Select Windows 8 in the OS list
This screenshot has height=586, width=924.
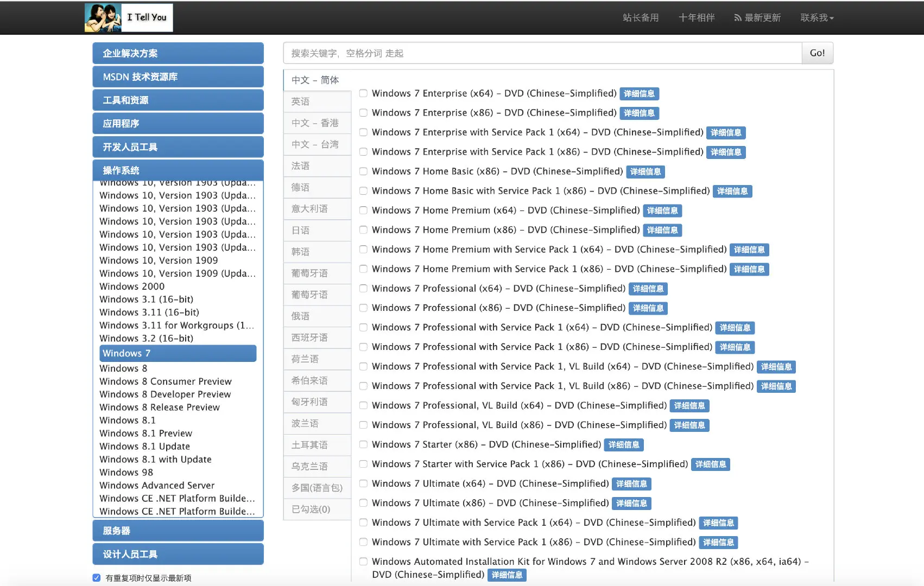123,368
